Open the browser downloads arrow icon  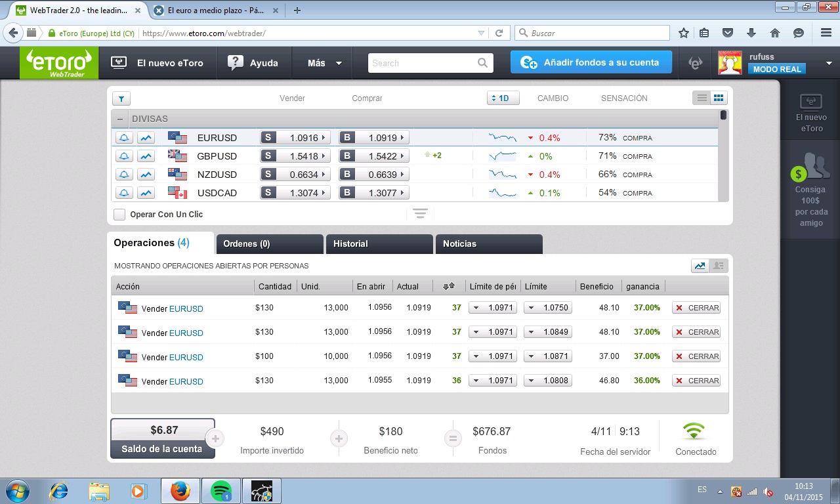pos(751,33)
